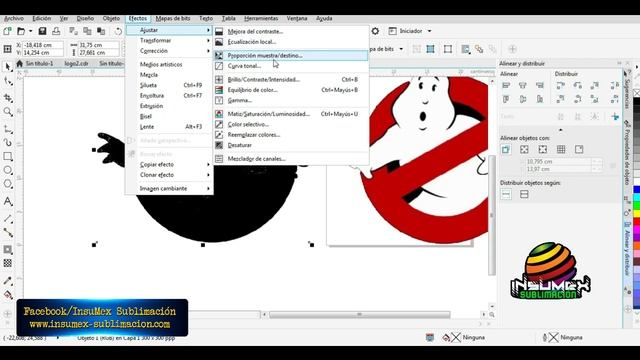Choose Silueta effect entry
Image resolution: width=640 pixels, height=360 pixels.
click(169, 85)
